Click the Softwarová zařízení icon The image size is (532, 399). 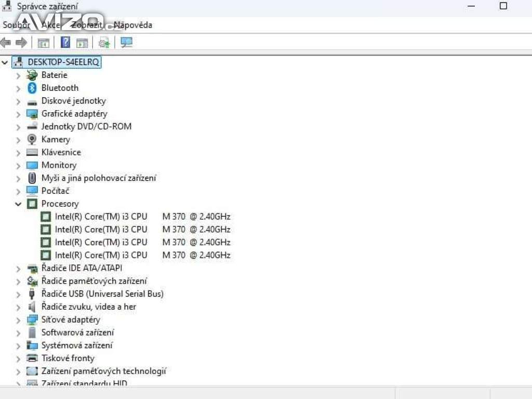pos(32,332)
